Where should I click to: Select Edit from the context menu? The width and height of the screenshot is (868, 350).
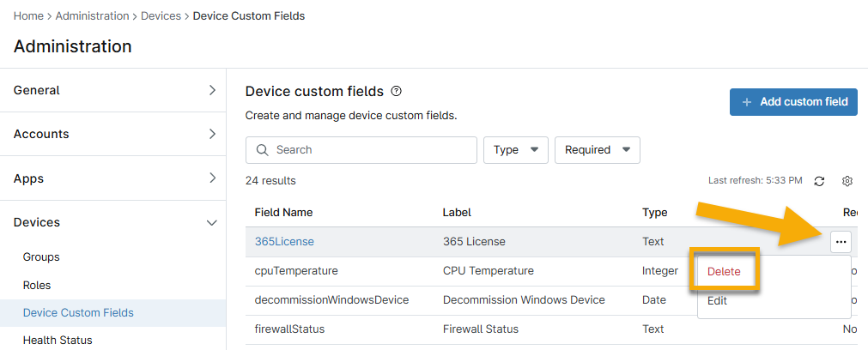[x=717, y=301]
